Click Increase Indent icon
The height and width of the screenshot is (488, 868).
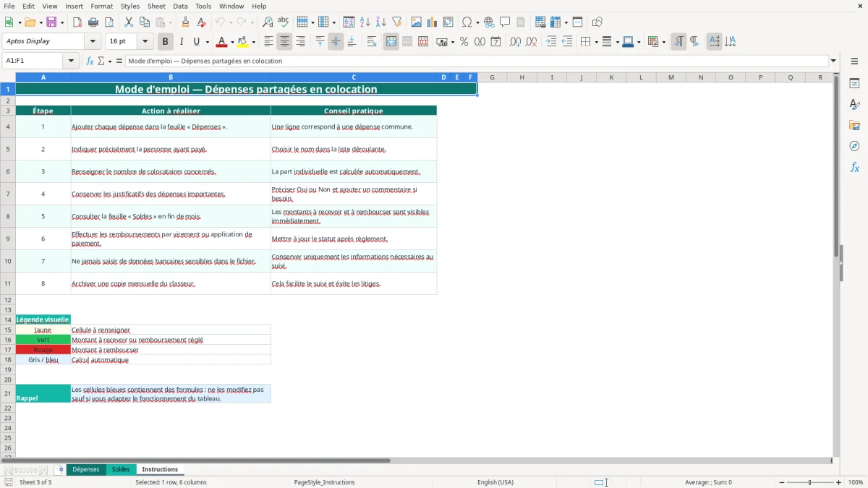(551, 41)
